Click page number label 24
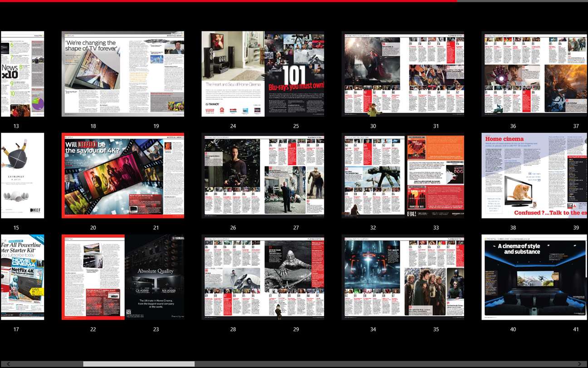 point(233,126)
